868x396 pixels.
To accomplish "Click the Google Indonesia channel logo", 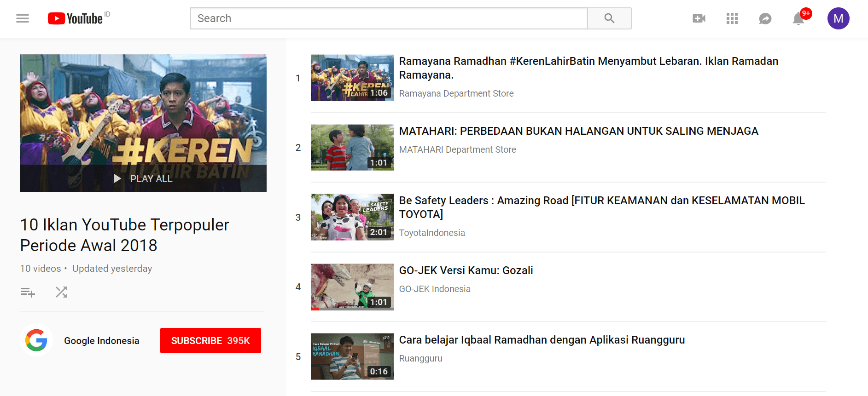I will pos(36,340).
